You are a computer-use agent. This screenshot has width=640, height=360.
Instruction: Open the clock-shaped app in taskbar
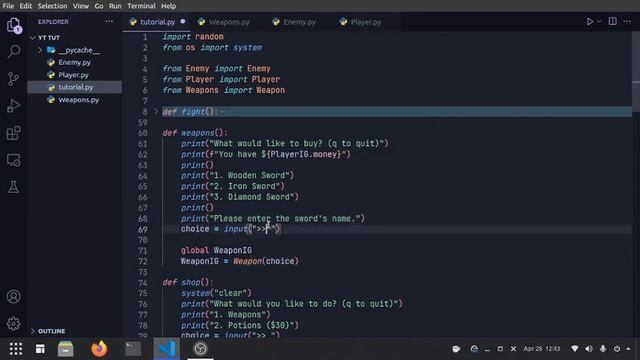point(200,349)
